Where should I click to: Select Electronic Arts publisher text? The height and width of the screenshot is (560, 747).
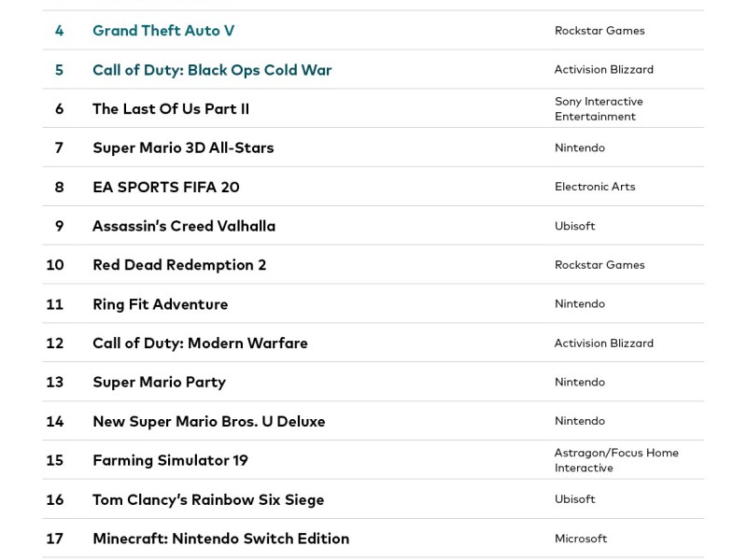coord(595,187)
